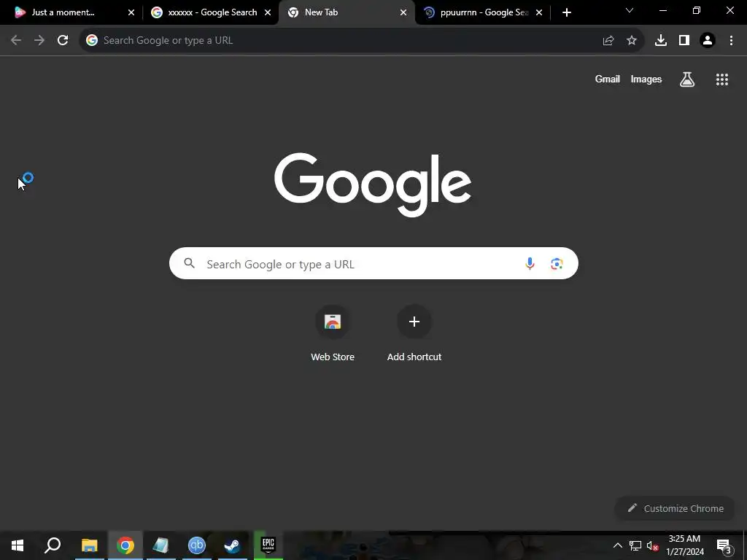Screen dimensions: 747x560
Task: Toggle the side panel icon
Action: 684,41
